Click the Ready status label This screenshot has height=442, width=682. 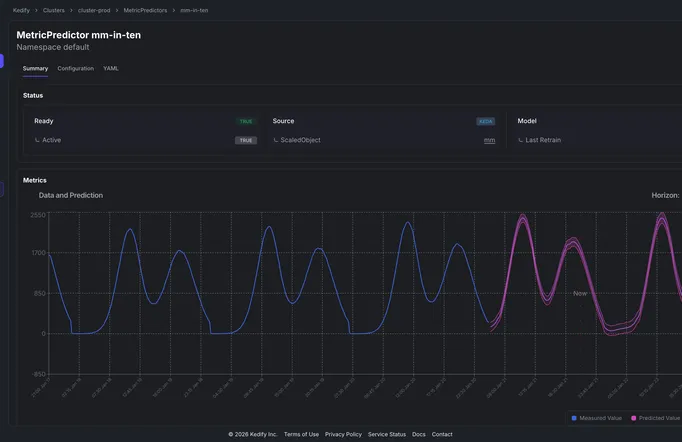coord(43,121)
